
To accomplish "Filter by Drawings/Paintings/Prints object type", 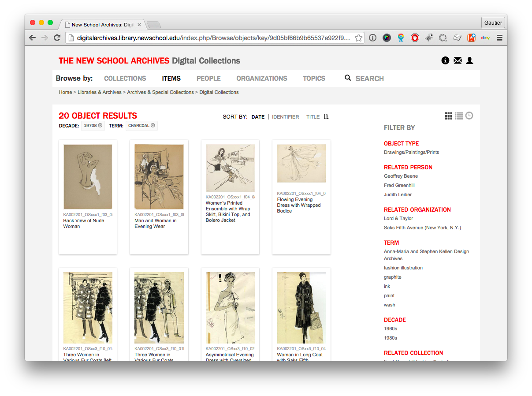I will pos(412,152).
